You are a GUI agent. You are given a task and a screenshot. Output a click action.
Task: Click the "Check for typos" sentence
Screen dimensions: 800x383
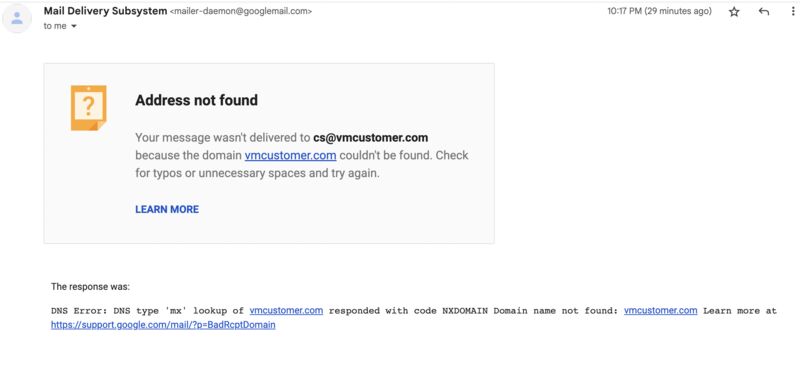pyautogui.click(x=302, y=164)
